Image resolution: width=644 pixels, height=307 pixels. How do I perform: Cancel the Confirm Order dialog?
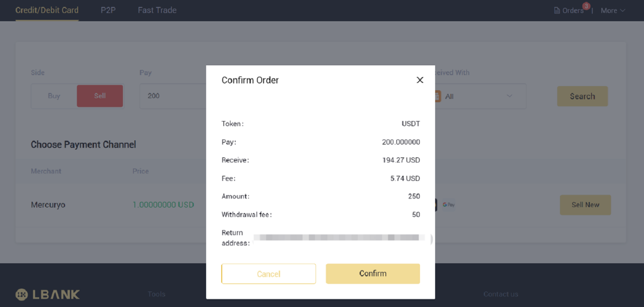click(269, 273)
